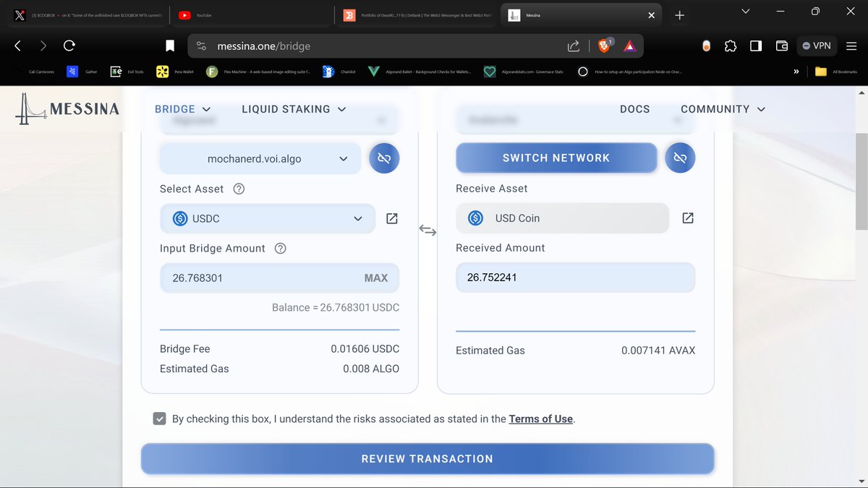This screenshot has height=488, width=868.
Task: Open the Flex Machine bookmark
Action: point(258,72)
